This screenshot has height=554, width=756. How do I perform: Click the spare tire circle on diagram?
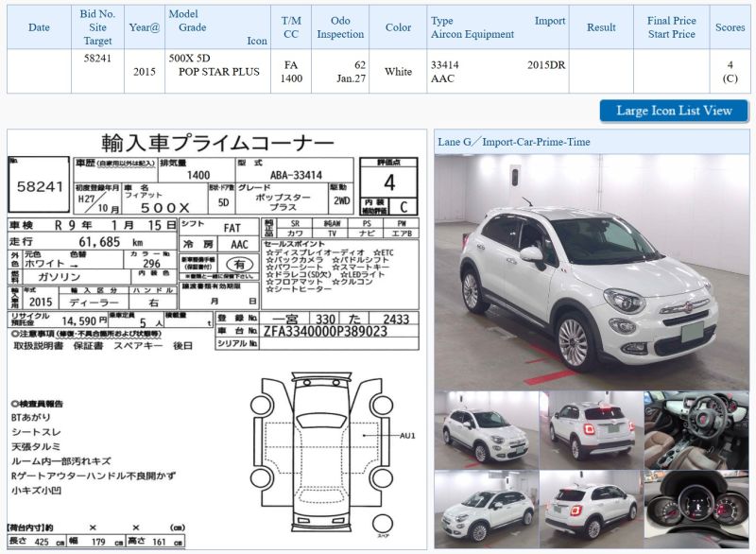coord(383,524)
